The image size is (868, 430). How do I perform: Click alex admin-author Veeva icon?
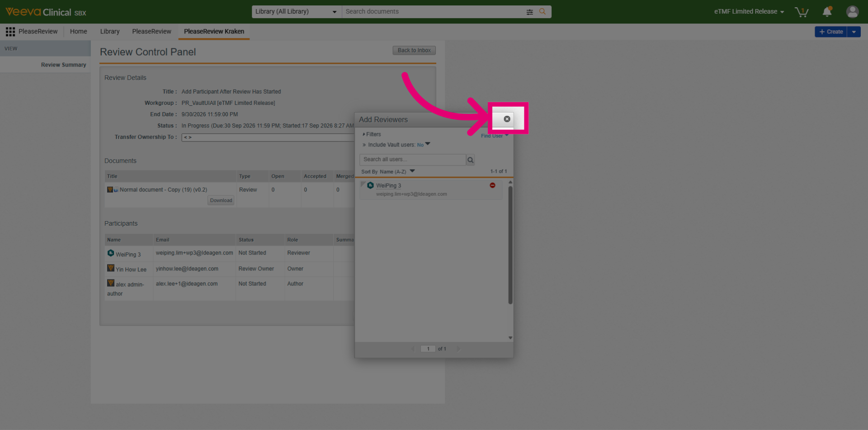(110, 283)
